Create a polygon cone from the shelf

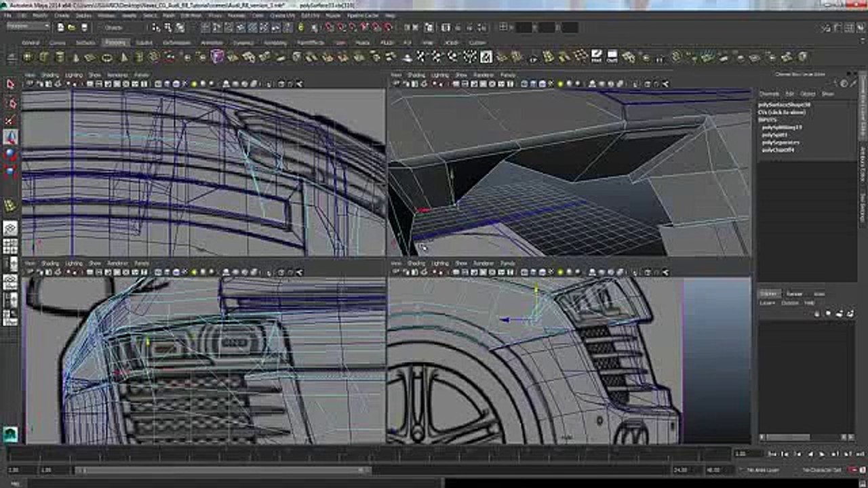[75, 57]
